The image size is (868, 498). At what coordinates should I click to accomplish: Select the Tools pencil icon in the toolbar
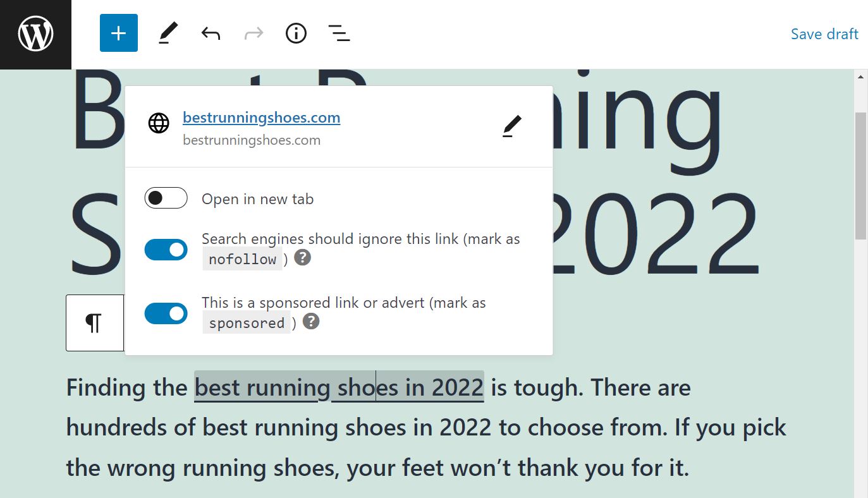click(x=166, y=33)
